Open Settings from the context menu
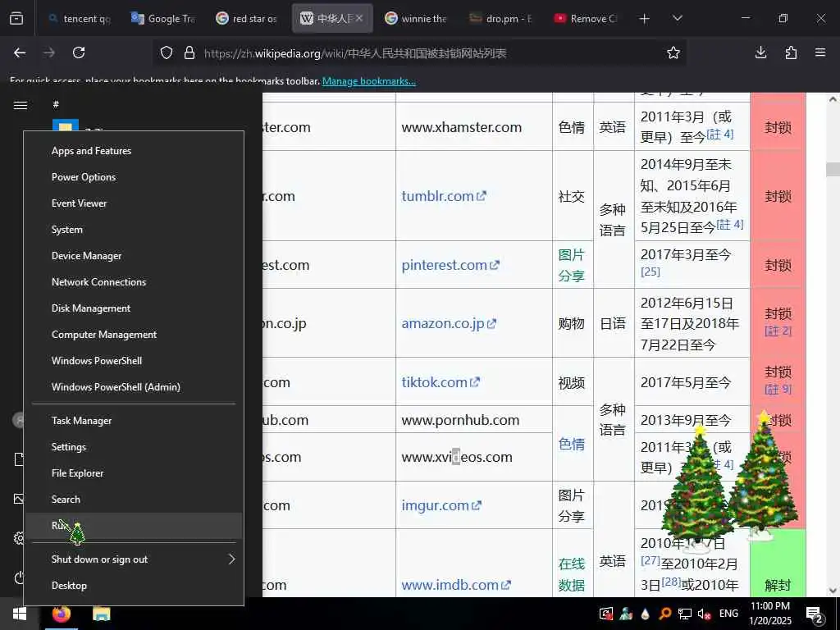Screen dimensions: 840x630 (134, 447)
